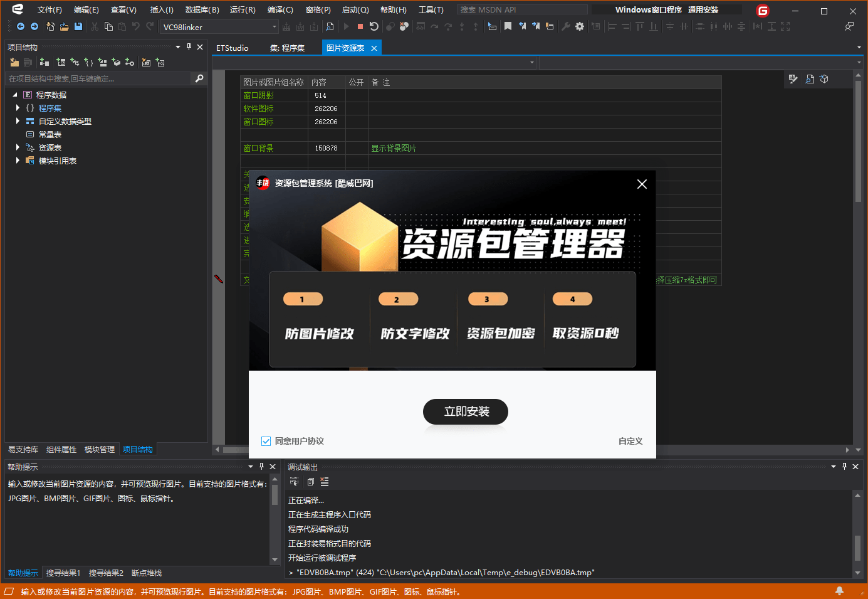Click the new folder icon in project panel
The height and width of the screenshot is (599, 868).
pyautogui.click(x=14, y=62)
